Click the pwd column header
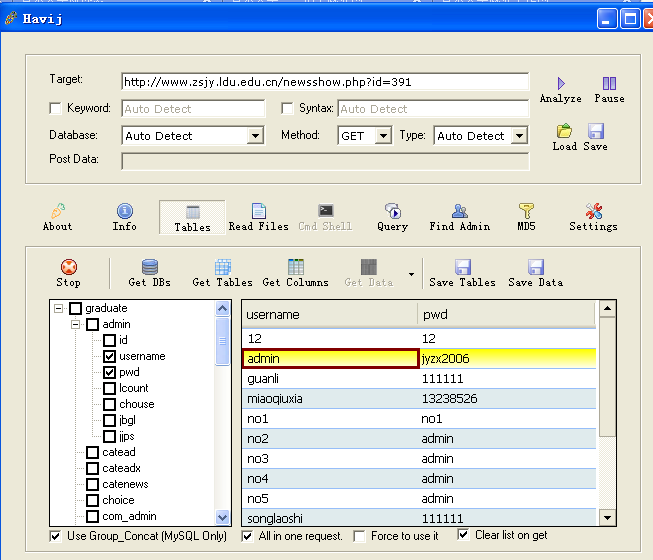 [x=506, y=315]
